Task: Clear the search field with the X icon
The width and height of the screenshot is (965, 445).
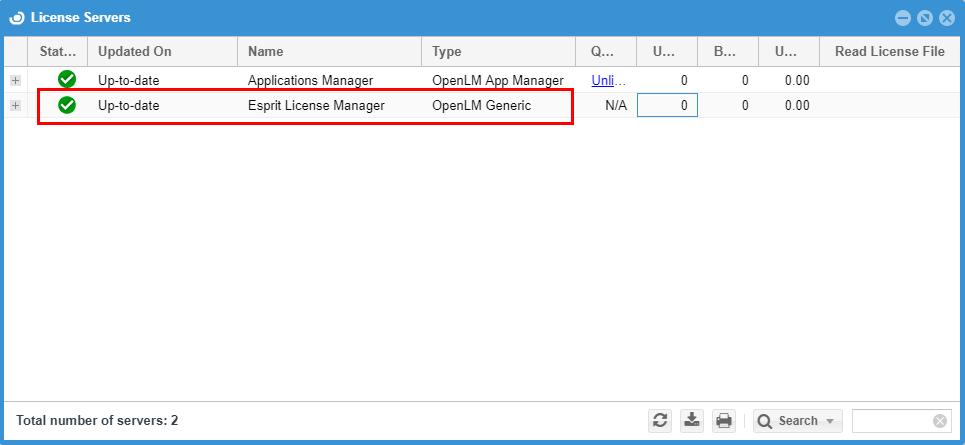Action: 939,421
